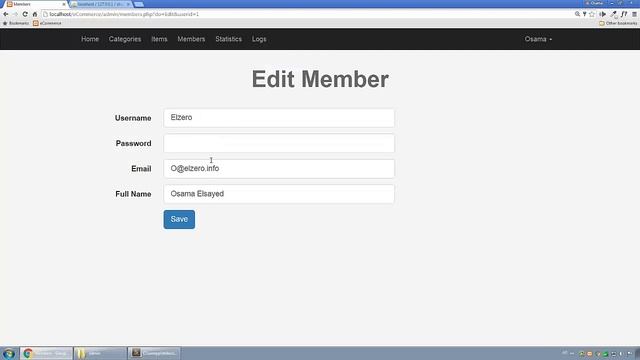
Task: Open the f? extension icon
Action: click(624, 14)
